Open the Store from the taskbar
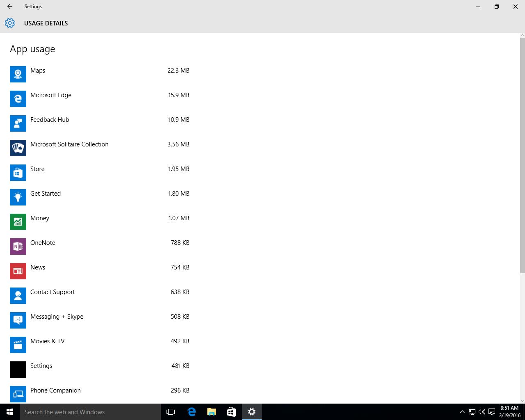525x420 pixels. (231, 412)
